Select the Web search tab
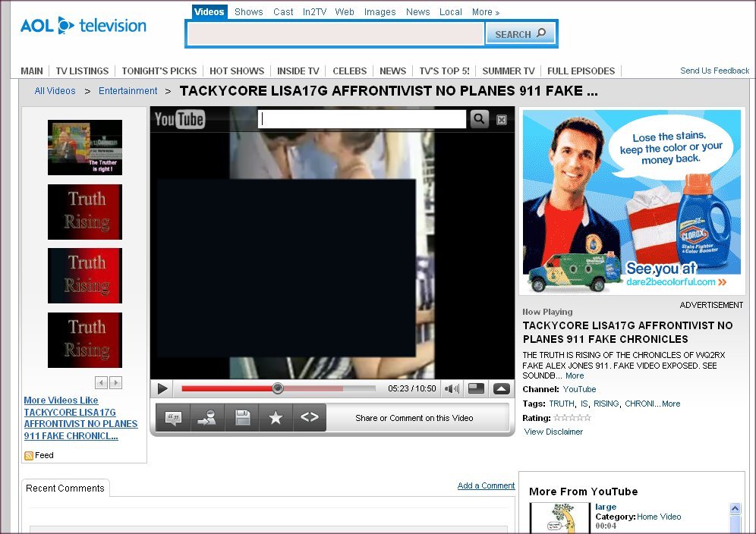The height and width of the screenshot is (534, 756). tap(345, 12)
